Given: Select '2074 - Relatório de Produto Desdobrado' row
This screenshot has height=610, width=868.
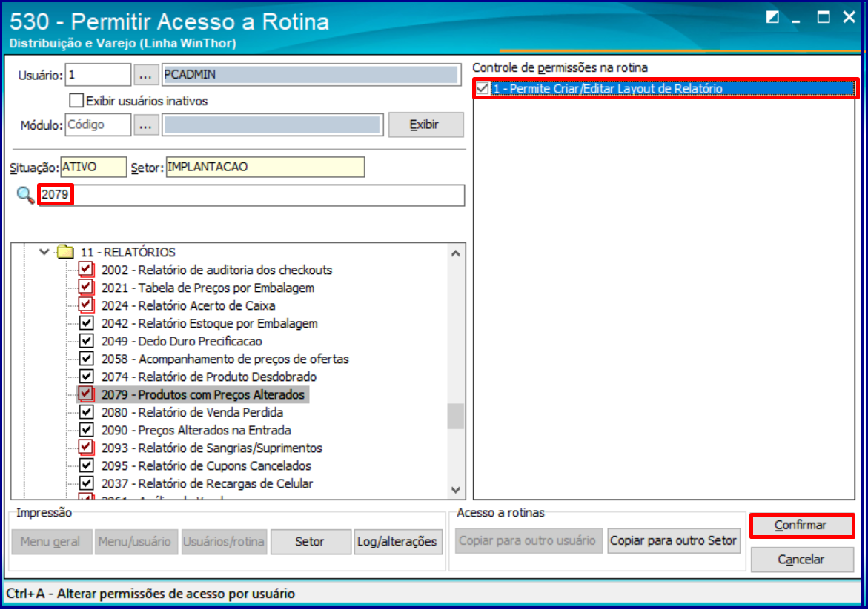Looking at the screenshot, I should tap(209, 377).
